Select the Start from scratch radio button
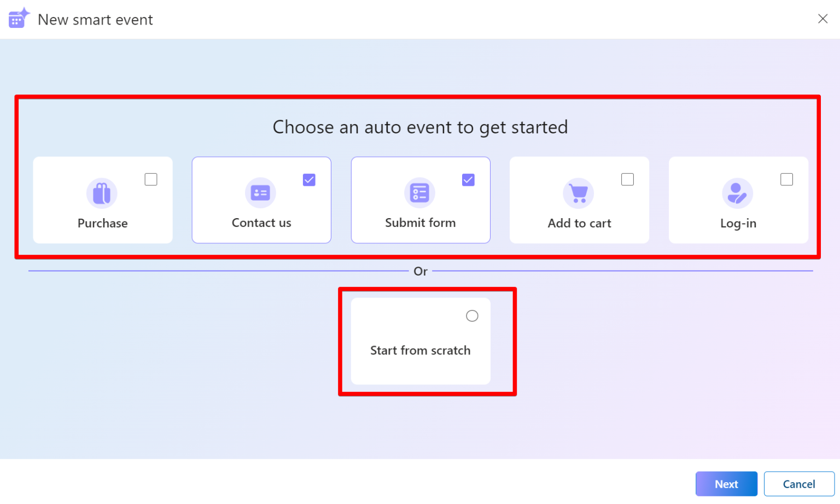 [x=471, y=315]
